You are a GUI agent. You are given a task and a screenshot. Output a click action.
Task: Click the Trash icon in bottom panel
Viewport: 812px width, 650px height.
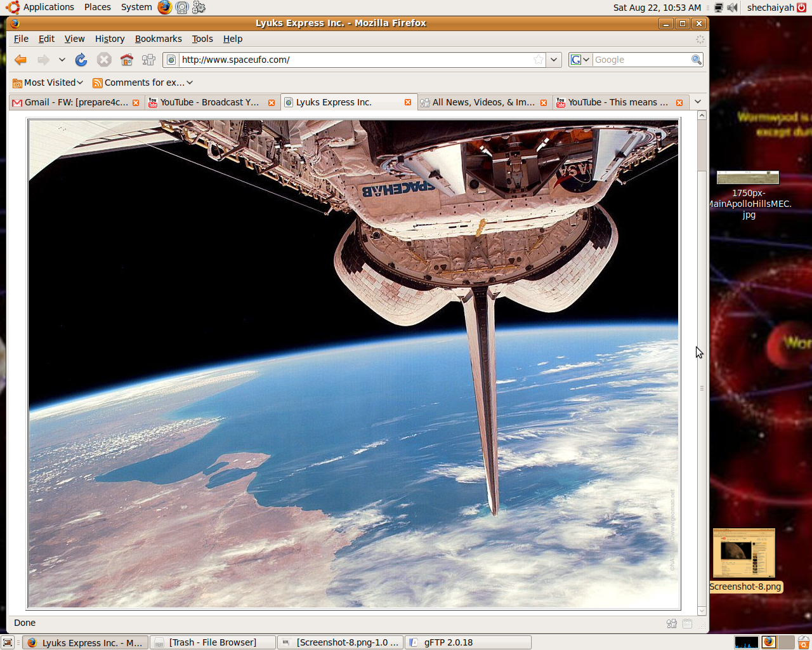point(803,642)
